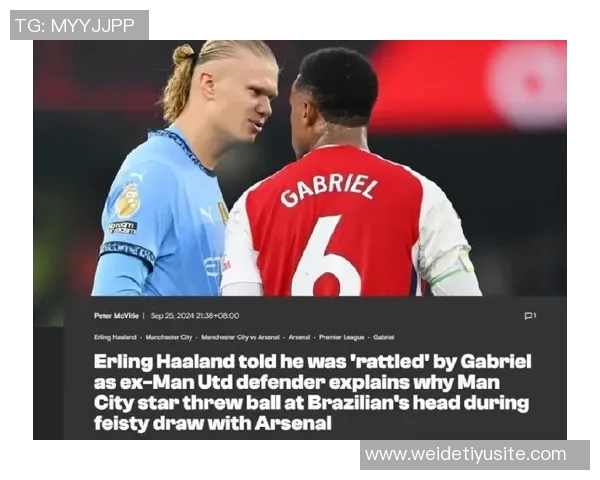The width and height of the screenshot is (600, 480).
Task: Select the Erling Haaland tag
Action: pyautogui.click(x=115, y=338)
